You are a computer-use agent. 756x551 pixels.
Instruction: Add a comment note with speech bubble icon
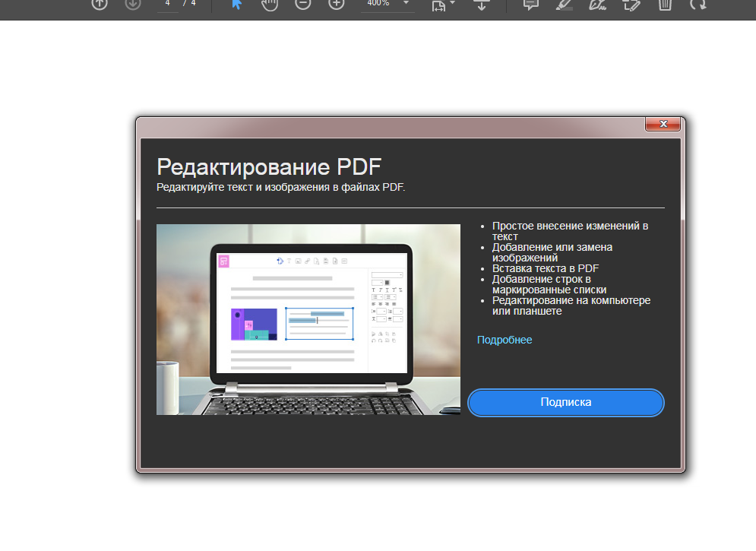[531, 5]
